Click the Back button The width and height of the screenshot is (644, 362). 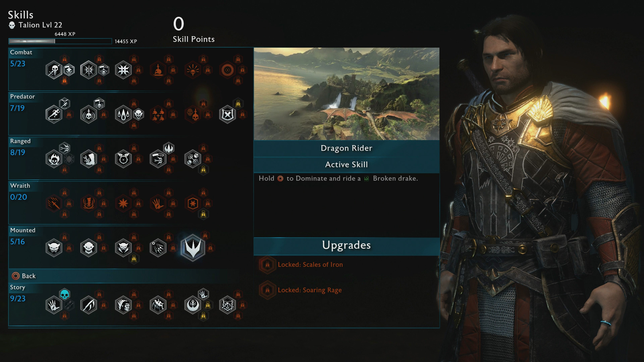(23, 276)
